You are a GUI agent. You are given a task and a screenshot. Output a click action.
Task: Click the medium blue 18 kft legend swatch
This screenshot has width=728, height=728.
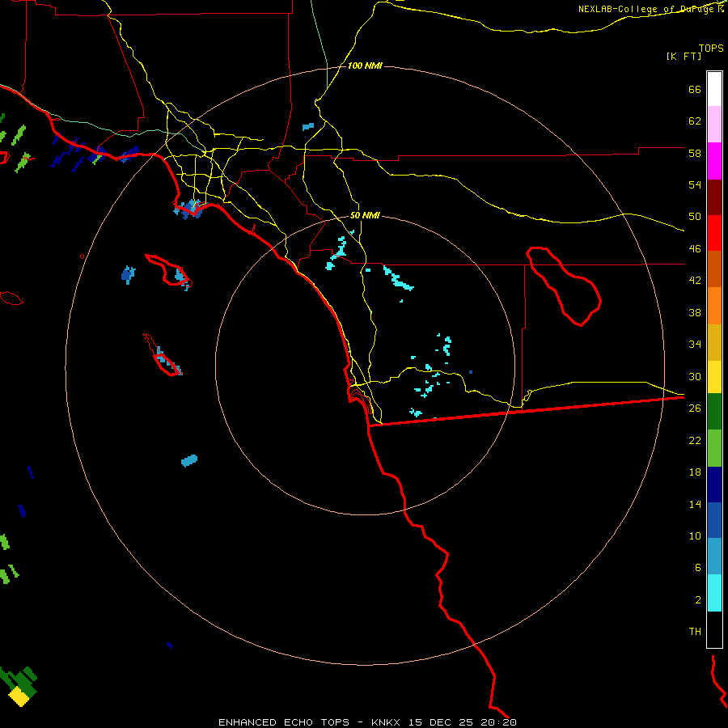714,520
